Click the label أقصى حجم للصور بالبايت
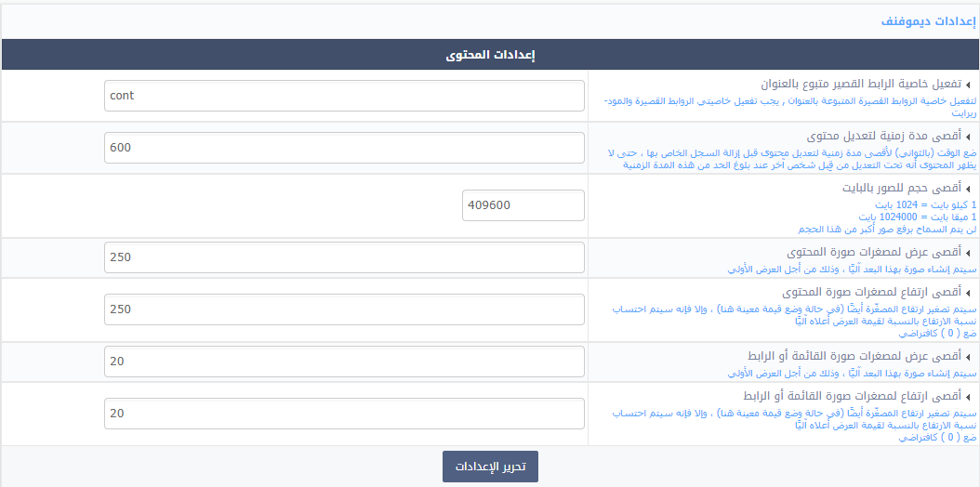Image resolution: width=980 pixels, height=487 pixels. click(901, 188)
